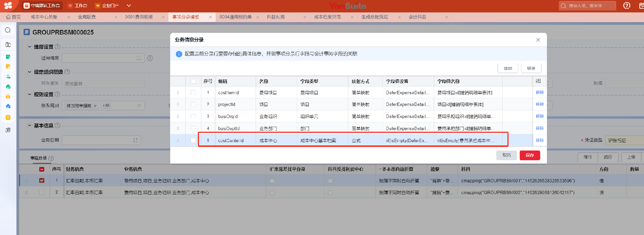
Task: Click the search magnifier icon in left sidebar
Action: (x=8, y=31)
